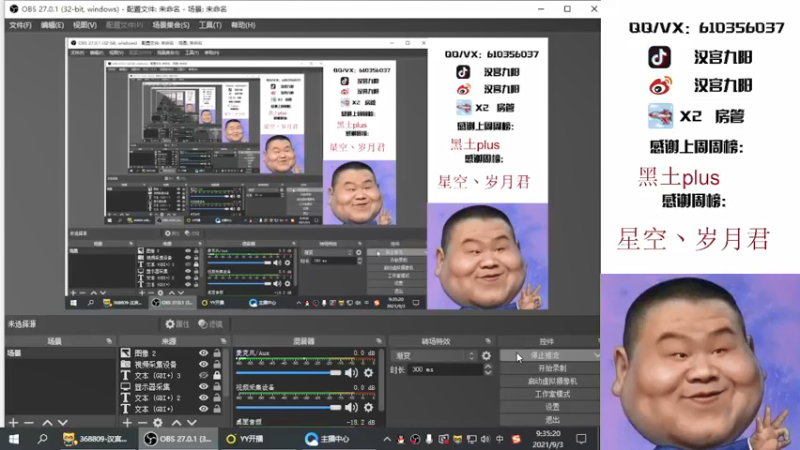Click the 退出 exit button
Viewport: 800px width, 450px height.
point(552,419)
